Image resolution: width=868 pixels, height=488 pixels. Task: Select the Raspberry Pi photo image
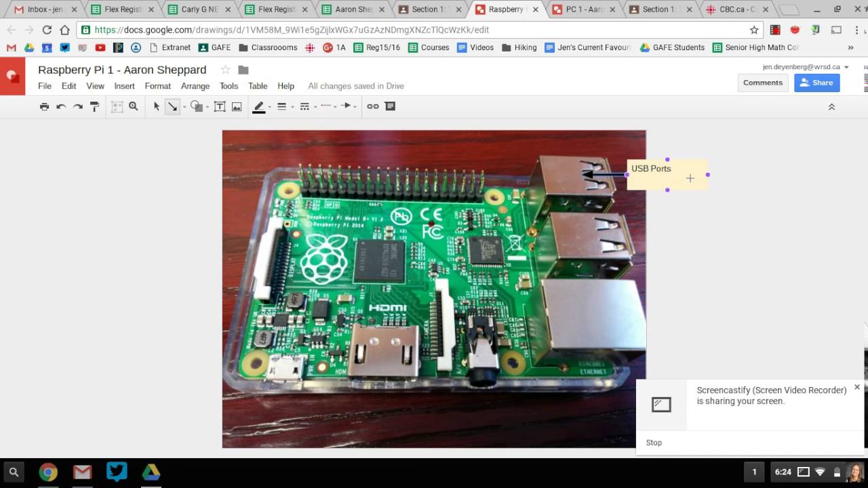[x=434, y=289]
